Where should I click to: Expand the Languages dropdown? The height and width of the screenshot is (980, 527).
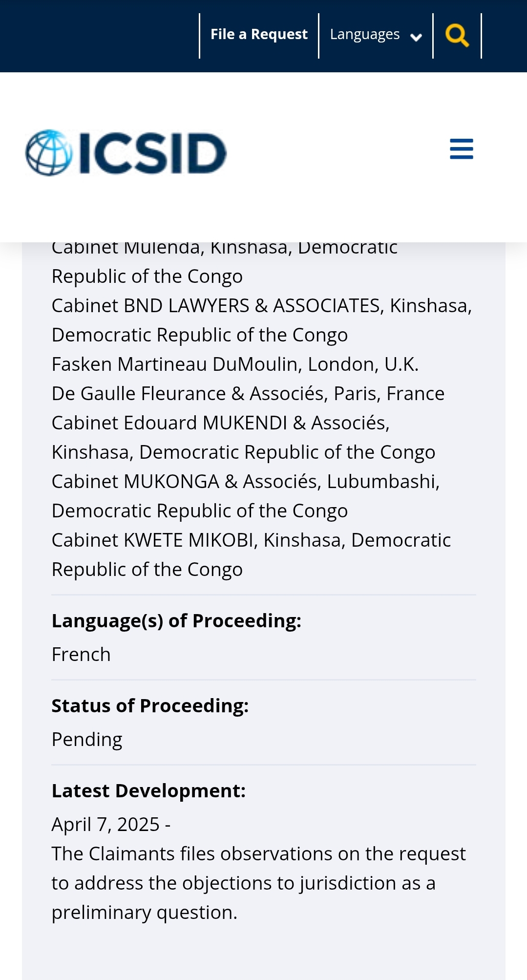[x=376, y=35]
